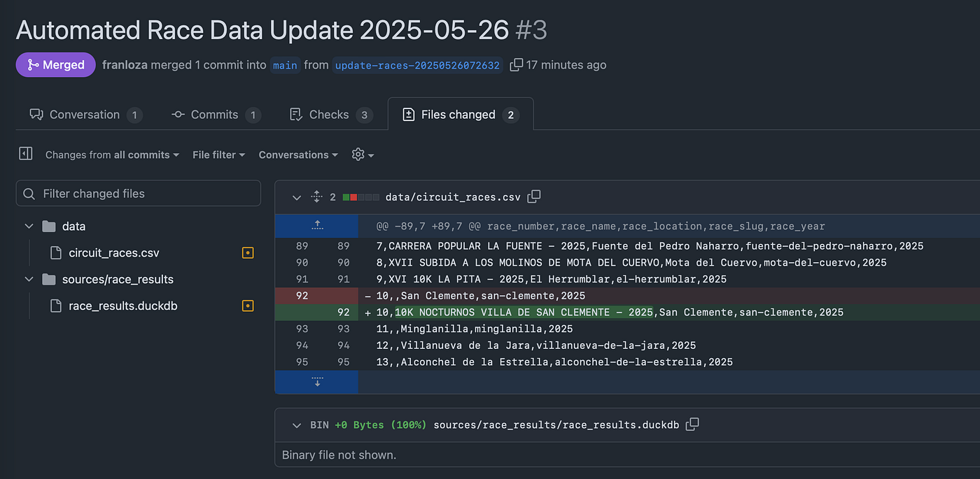Collapse the race_results.duckdb diff section
980x479 pixels.
(297, 424)
